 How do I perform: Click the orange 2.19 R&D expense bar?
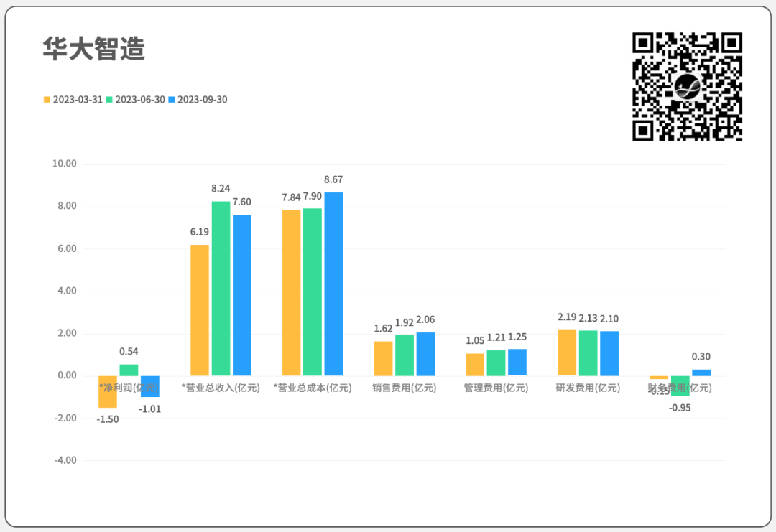point(567,352)
